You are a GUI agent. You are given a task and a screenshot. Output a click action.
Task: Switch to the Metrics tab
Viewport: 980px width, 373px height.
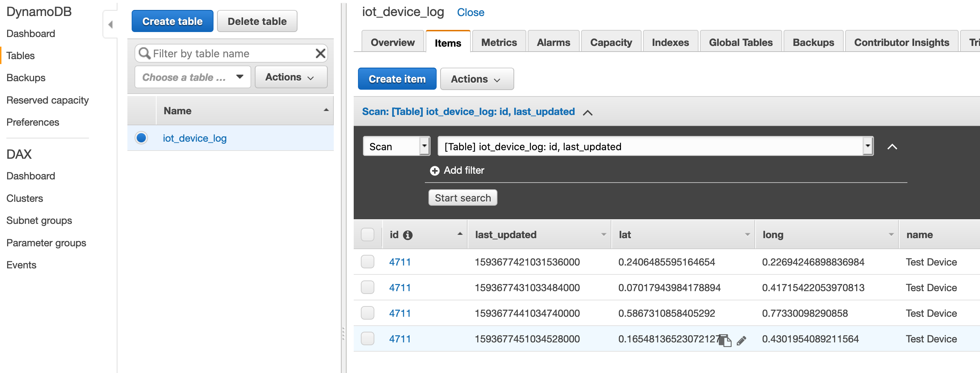click(x=499, y=42)
